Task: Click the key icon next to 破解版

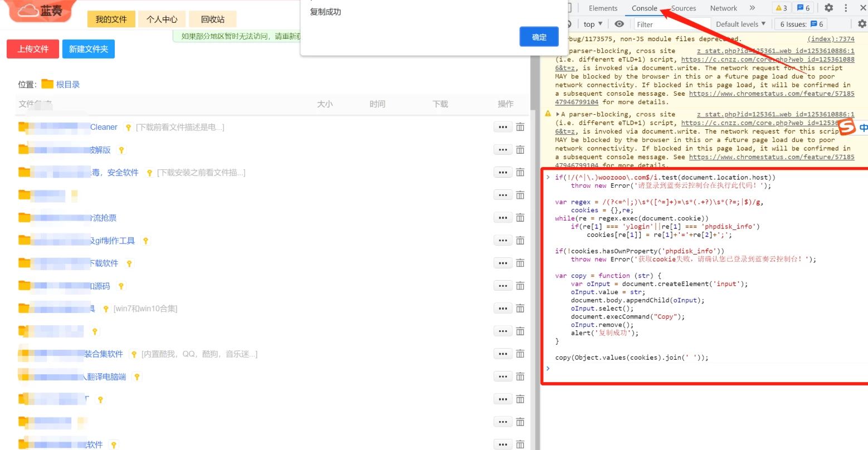Action: (121, 150)
